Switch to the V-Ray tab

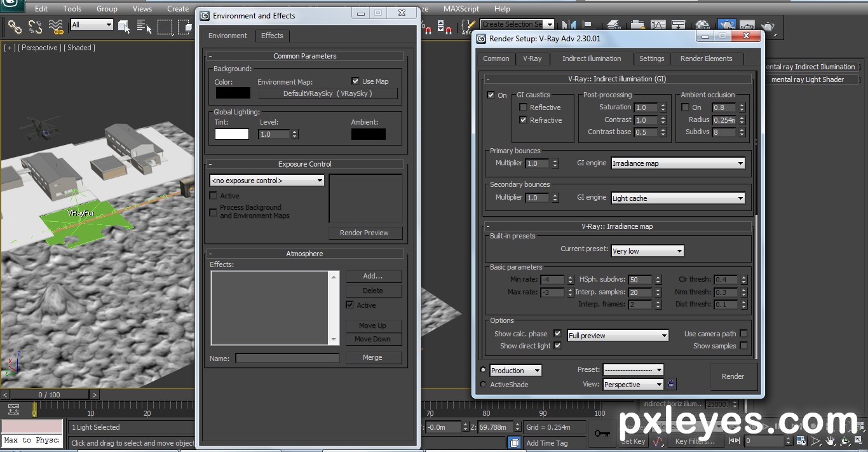coord(532,58)
